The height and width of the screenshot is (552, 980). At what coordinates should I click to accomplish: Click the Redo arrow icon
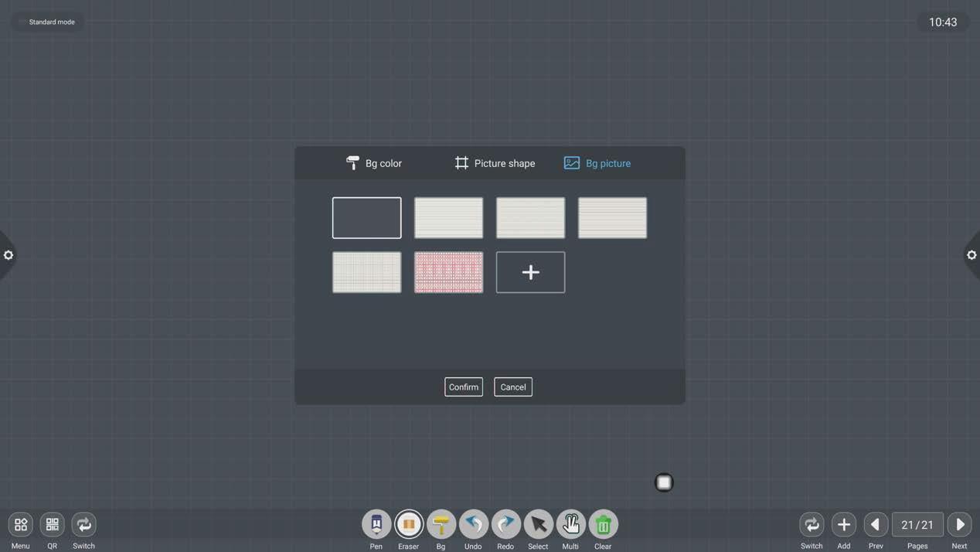(x=506, y=524)
